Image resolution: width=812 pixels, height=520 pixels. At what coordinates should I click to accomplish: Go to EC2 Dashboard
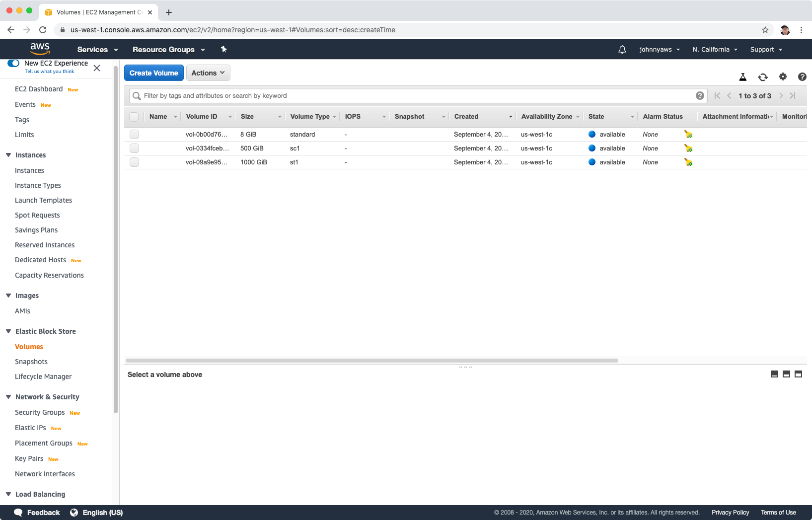[39, 89]
